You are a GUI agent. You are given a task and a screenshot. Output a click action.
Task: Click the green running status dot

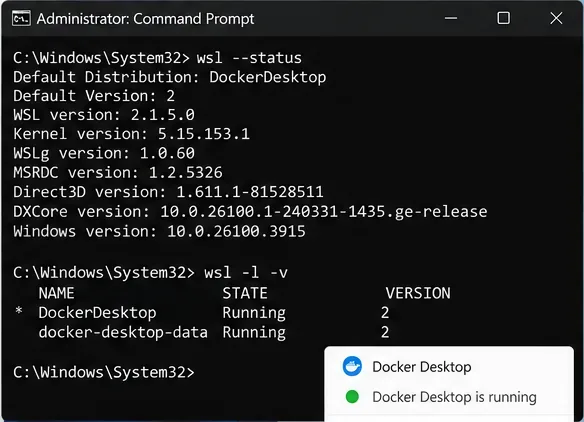click(352, 397)
